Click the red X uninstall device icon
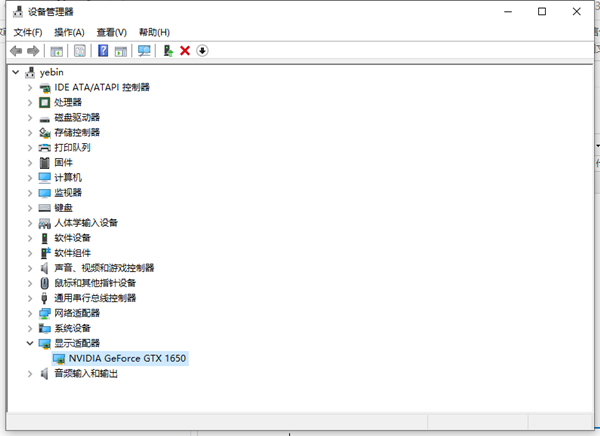 pyautogui.click(x=185, y=51)
